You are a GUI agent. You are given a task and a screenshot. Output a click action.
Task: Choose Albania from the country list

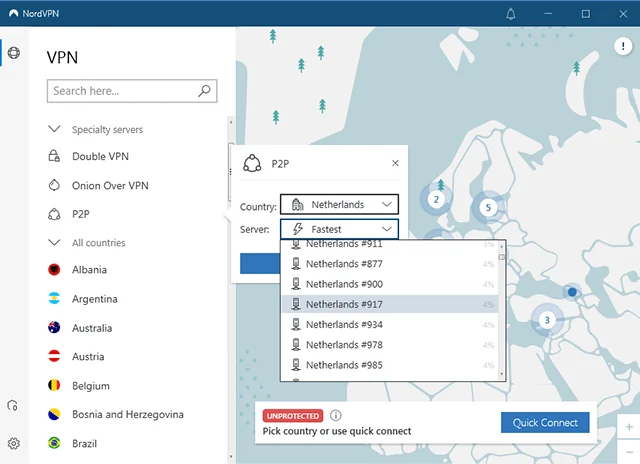pyautogui.click(x=89, y=270)
